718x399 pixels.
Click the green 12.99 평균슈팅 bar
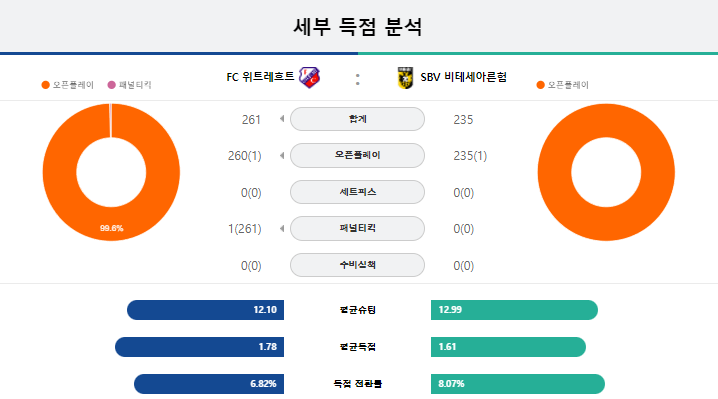point(514,310)
